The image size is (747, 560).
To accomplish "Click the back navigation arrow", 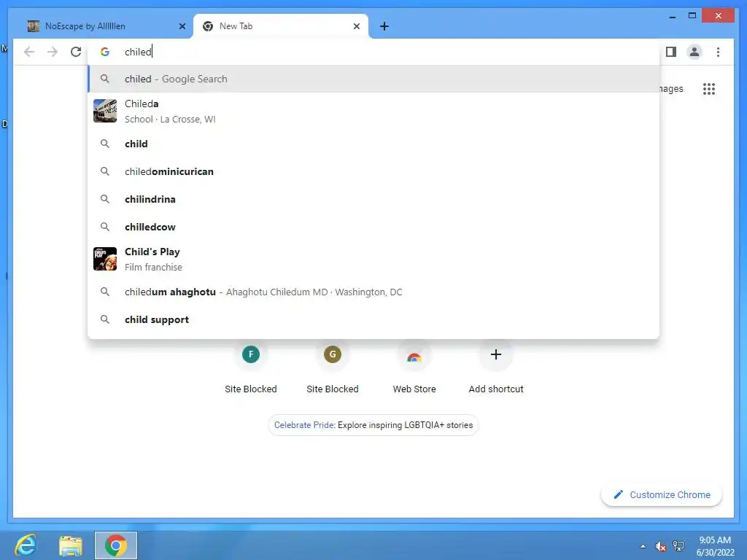I will click(x=29, y=52).
